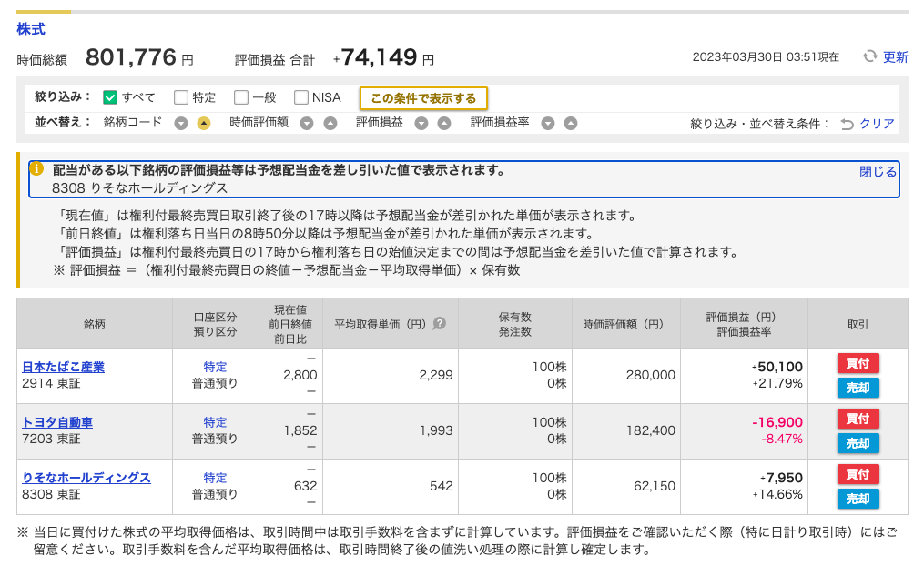Click 売却 button for トヨタ自動車
The image size is (924, 566).
click(858, 443)
